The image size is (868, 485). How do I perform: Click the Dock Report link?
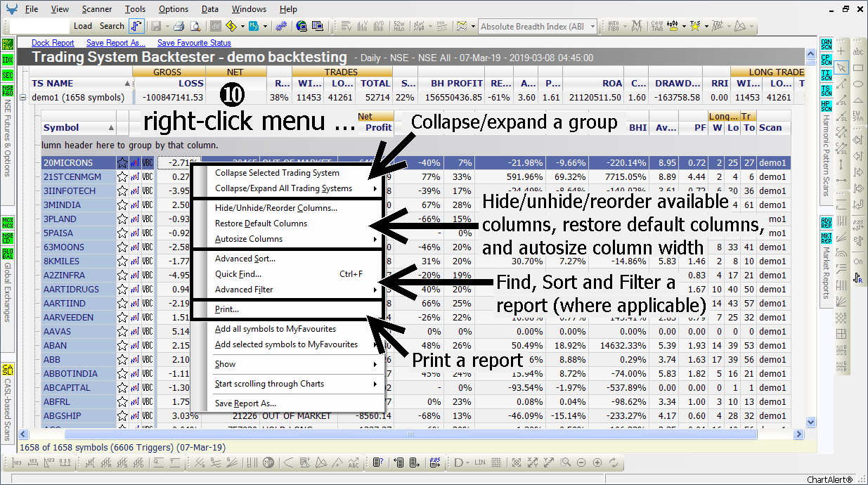click(53, 43)
